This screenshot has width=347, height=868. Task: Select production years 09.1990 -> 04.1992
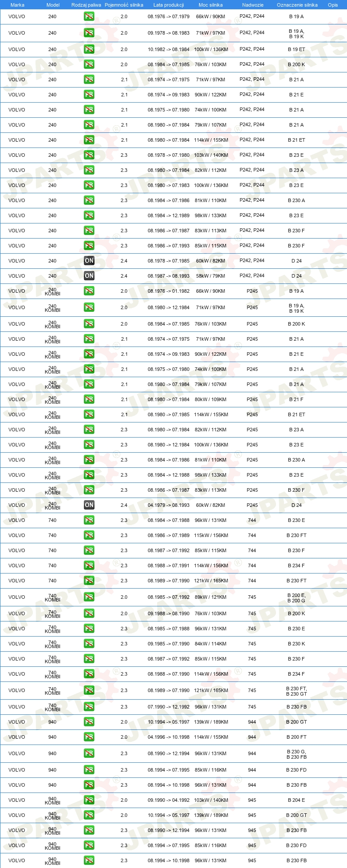coord(169,800)
